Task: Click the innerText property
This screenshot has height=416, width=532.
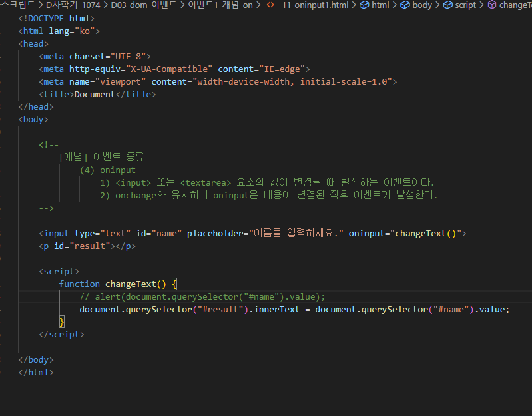Action: (x=277, y=310)
